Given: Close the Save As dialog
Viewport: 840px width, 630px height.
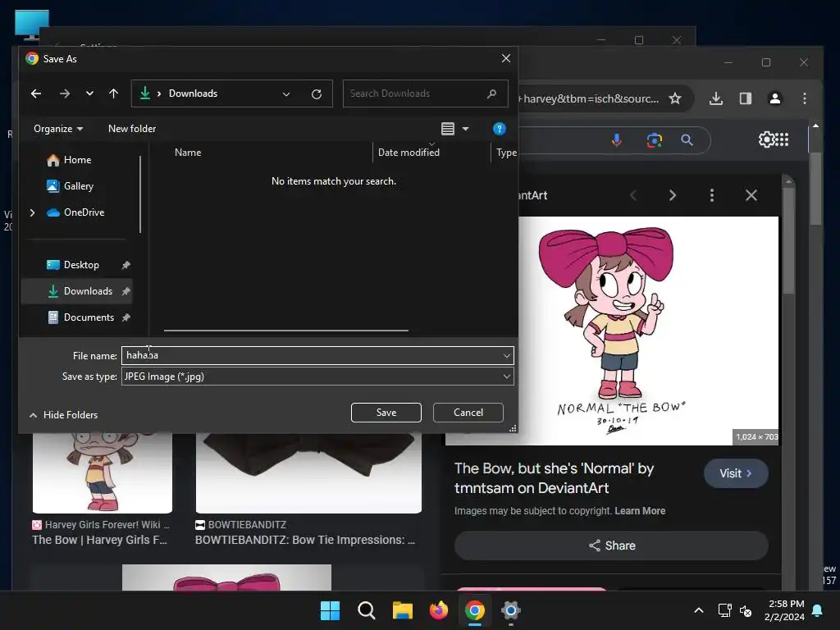Looking at the screenshot, I should pos(505,58).
